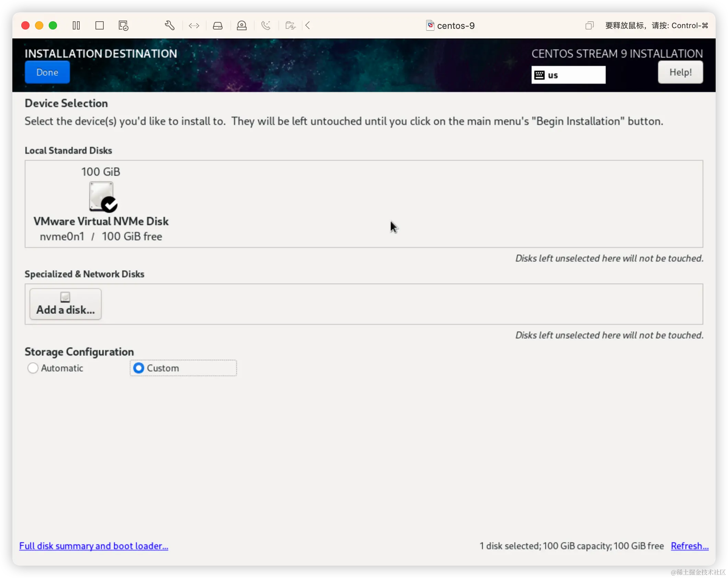Open installer Help

[x=680, y=72]
